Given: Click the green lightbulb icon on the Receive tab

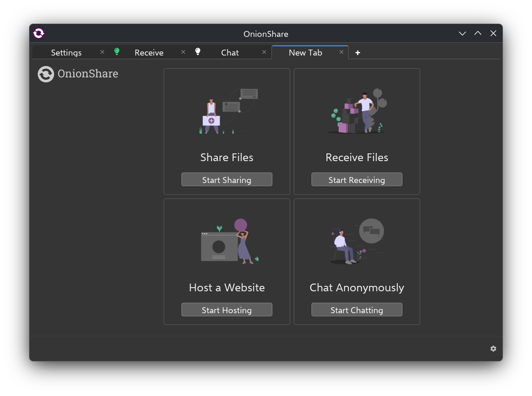Looking at the screenshot, I should [x=117, y=51].
